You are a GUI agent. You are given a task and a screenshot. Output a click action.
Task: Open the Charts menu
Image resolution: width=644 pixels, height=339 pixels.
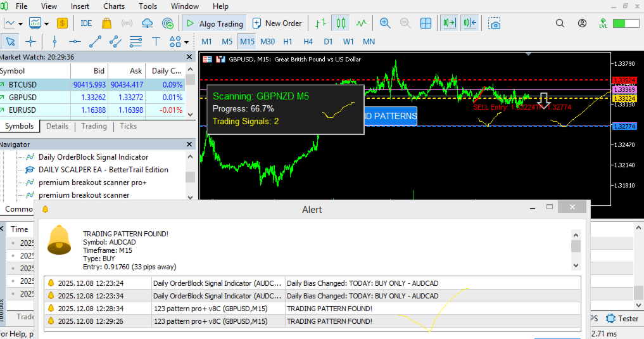(114, 6)
